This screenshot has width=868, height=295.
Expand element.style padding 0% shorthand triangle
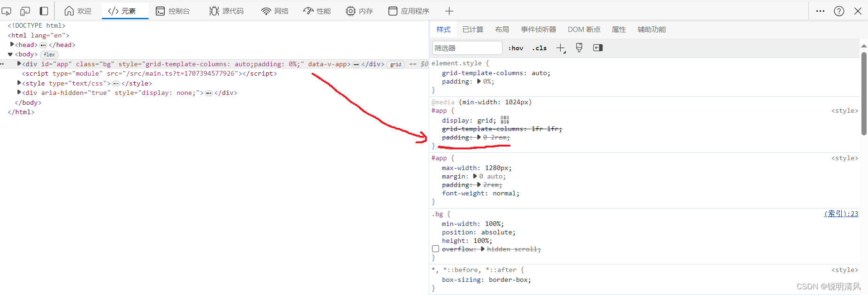pos(479,81)
